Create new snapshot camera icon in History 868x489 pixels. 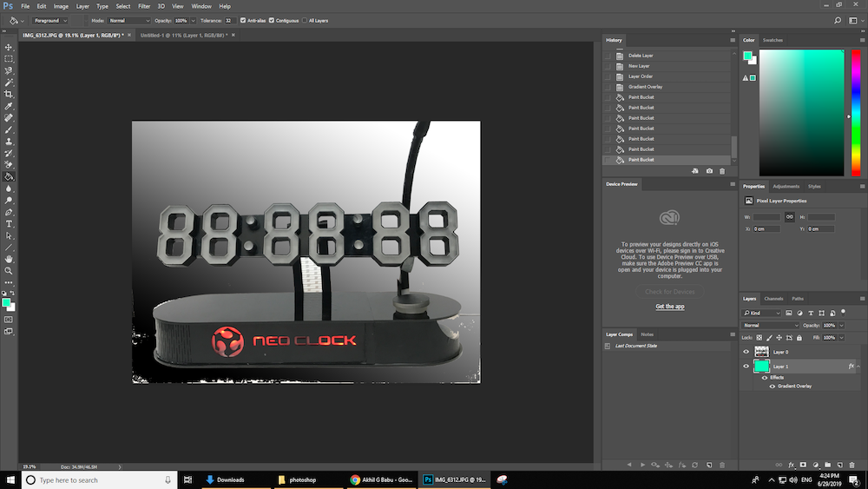point(709,171)
